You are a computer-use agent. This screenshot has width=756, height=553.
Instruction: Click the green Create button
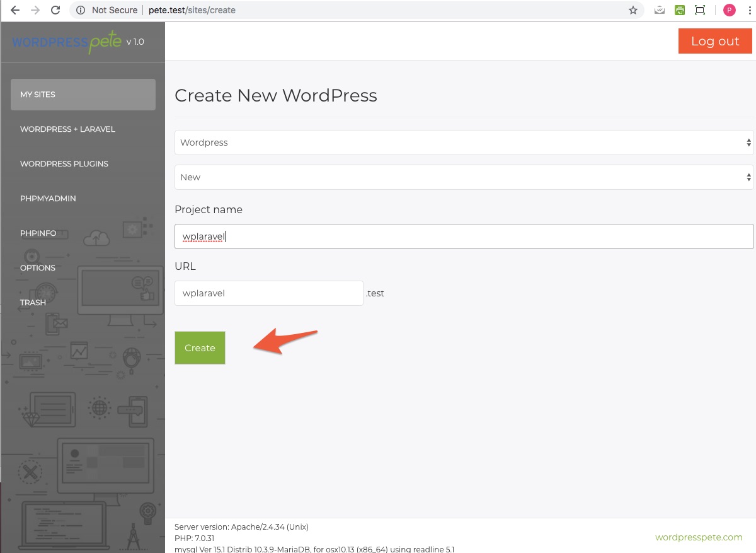coord(200,347)
